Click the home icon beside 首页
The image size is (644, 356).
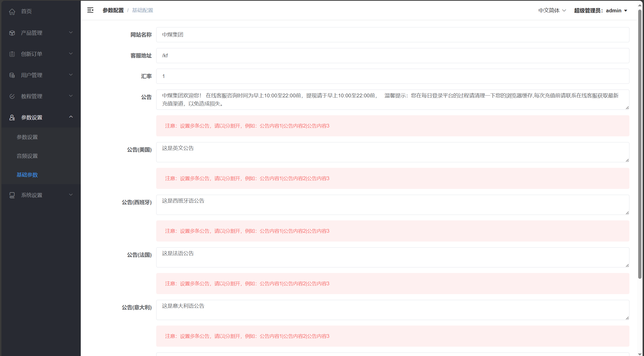click(12, 12)
